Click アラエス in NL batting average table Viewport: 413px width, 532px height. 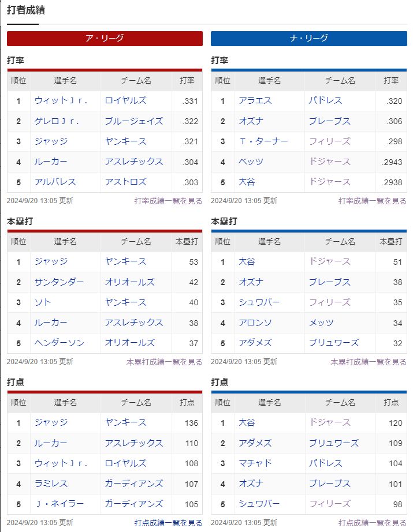click(x=255, y=101)
